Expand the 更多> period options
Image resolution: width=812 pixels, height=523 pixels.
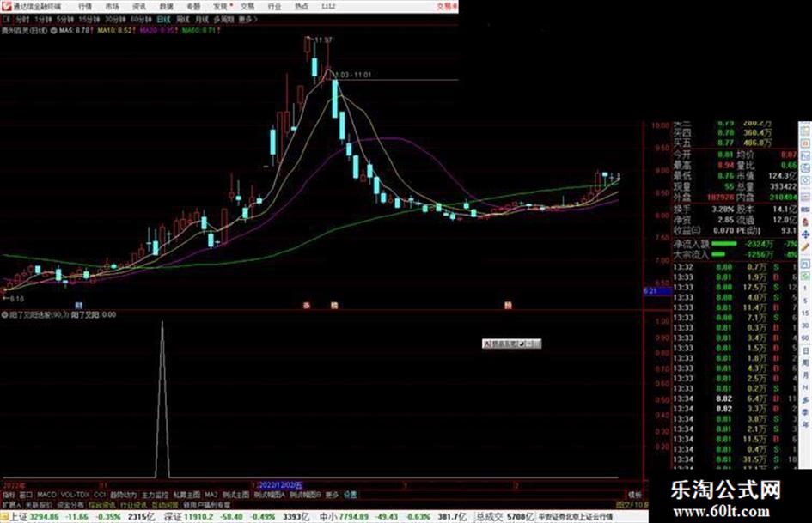pyautogui.click(x=247, y=19)
